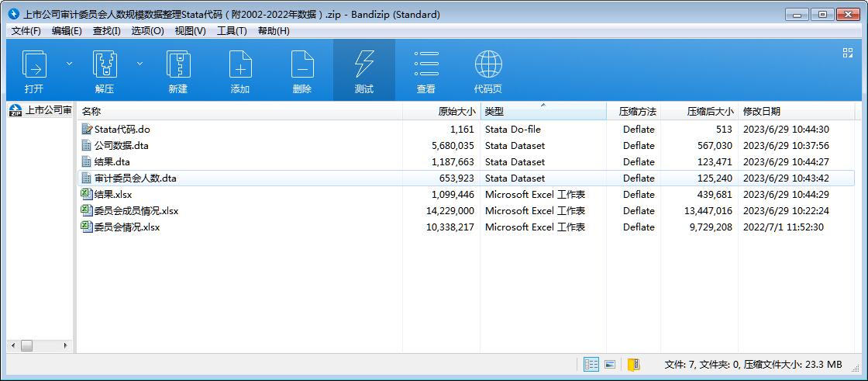Open the 文件(F) menu

pyautogui.click(x=26, y=31)
